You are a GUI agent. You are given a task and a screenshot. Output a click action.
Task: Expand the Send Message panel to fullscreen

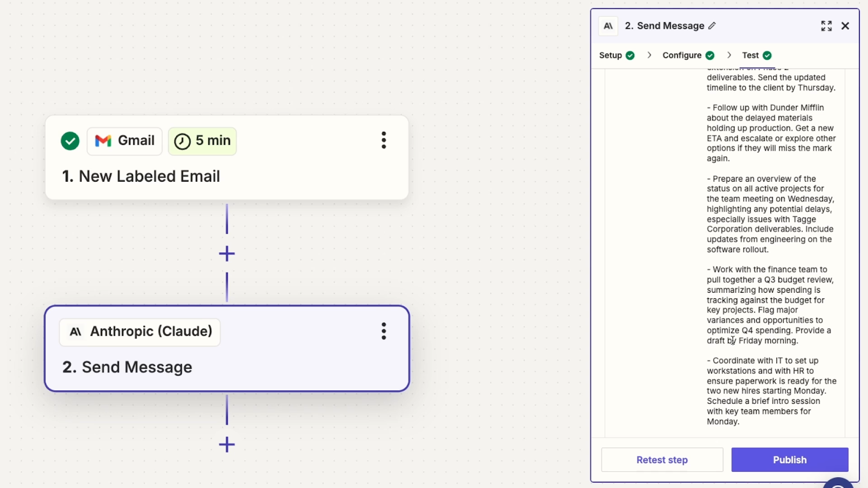(826, 26)
